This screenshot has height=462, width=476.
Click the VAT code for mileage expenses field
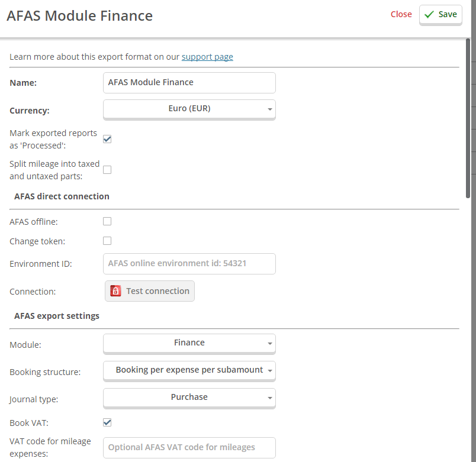tap(189, 447)
